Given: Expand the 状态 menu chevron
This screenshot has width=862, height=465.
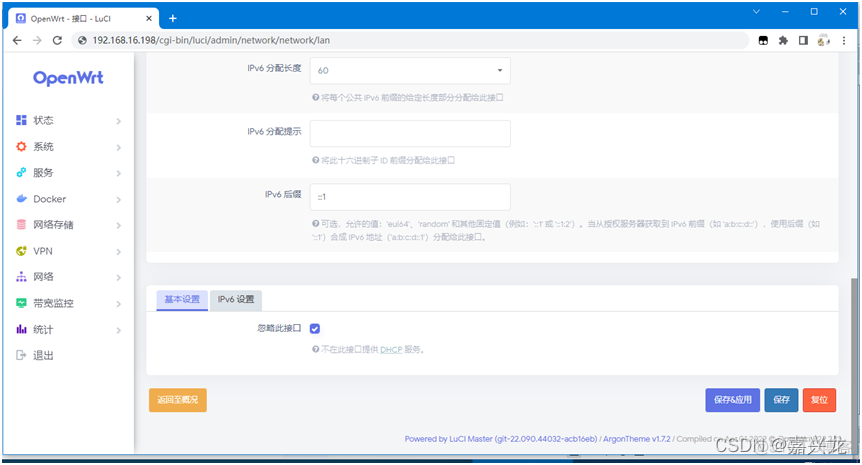Looking at the screenshot, I should [x=119, y=121].
